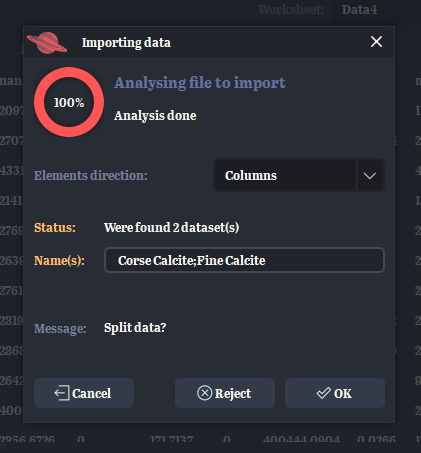Click into the Name(s) text field
This screenshot has height=453, width=421.
tap(244, 260)
